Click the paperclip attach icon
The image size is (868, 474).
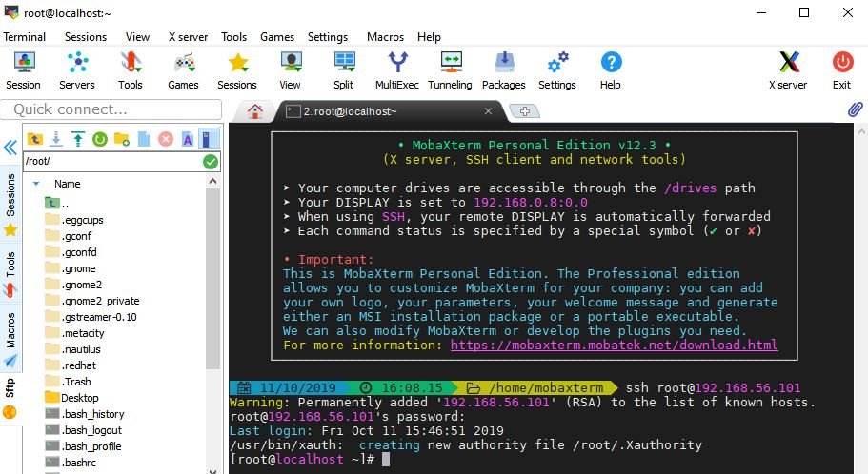click(x=856, y=109)
